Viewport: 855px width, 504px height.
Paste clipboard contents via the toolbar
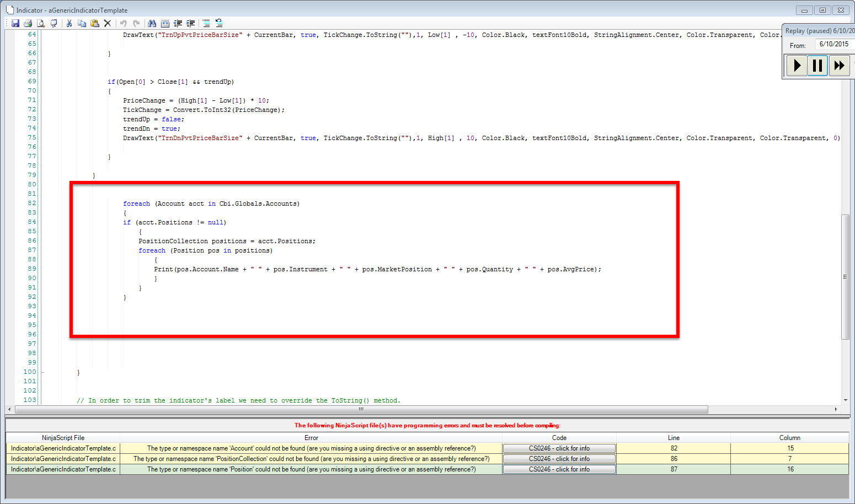tap(95, 23)
